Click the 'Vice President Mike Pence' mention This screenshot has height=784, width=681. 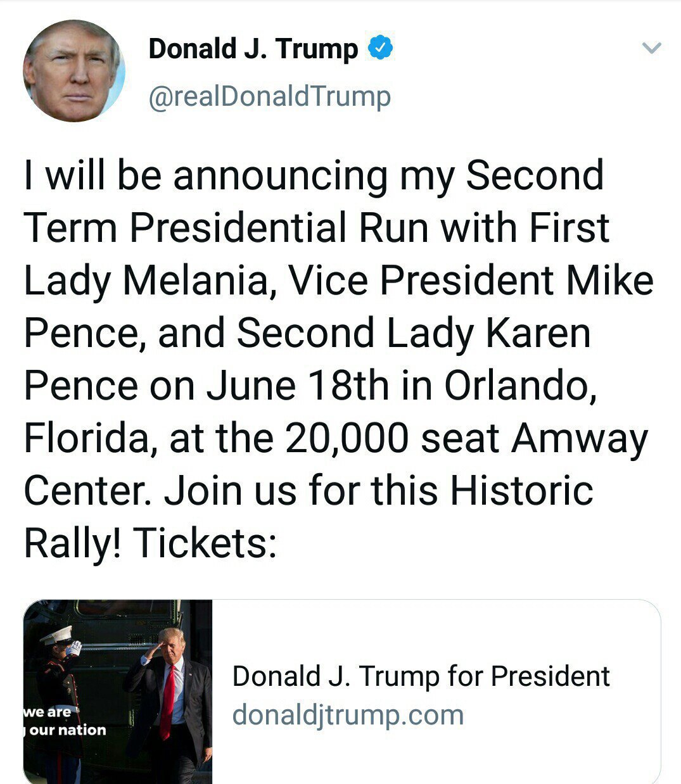pos(470,280)
